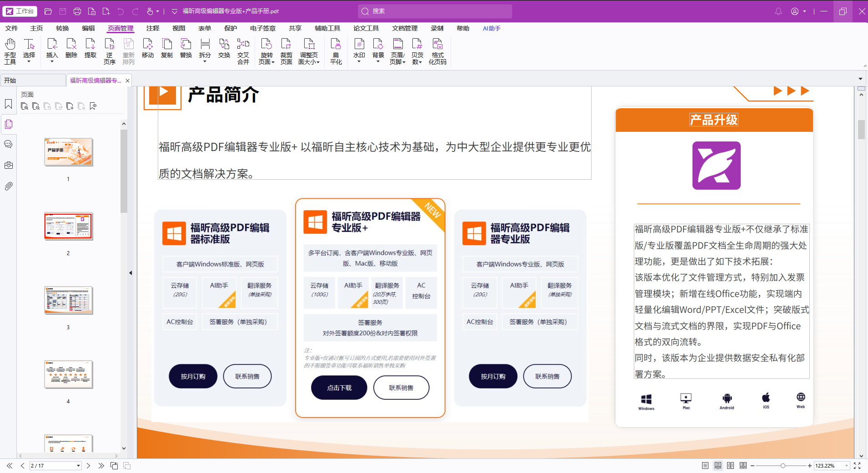
Task: Click the 点击下载 button on the page
Action: coord(339,388)
